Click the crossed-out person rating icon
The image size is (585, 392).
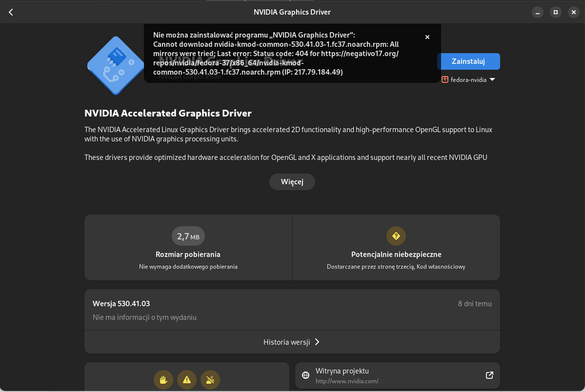coord(210,380)
